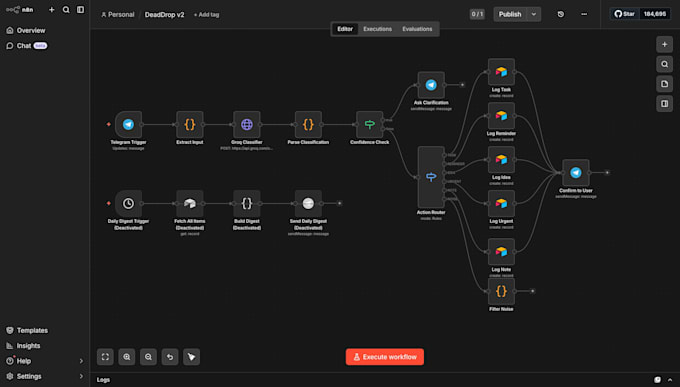Add node after Ask Clarification output
The width and height of the screenshot is (680, 387).
[x=462, y=85]
